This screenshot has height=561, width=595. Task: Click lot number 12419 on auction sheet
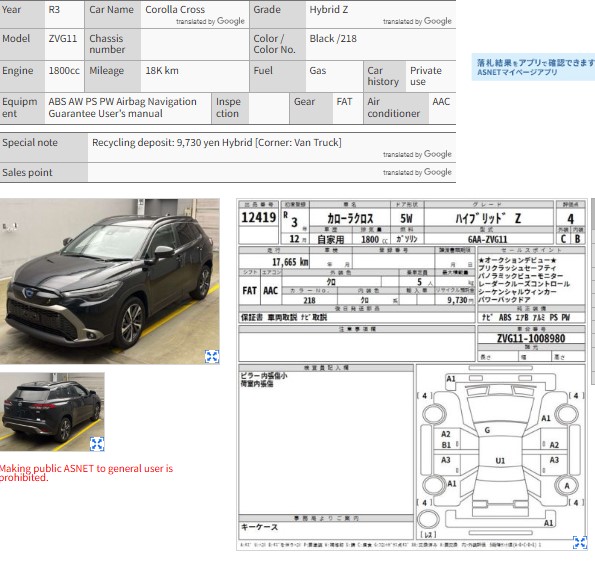coord(258,217)
